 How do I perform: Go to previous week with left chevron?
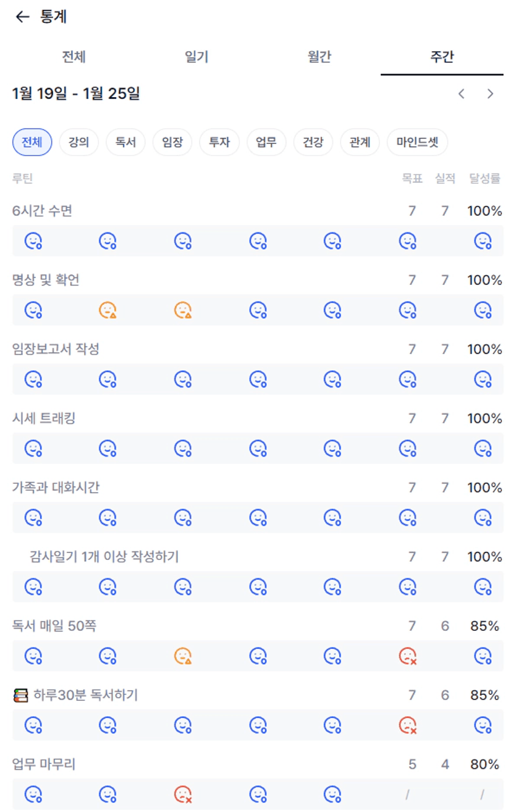pos(461,94)
